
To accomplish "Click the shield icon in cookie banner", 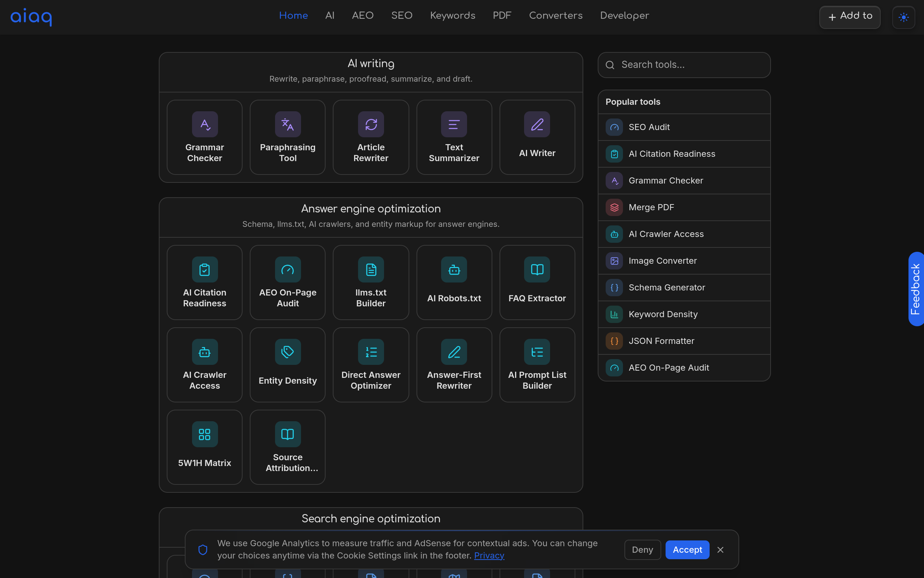I will point(203,550).
